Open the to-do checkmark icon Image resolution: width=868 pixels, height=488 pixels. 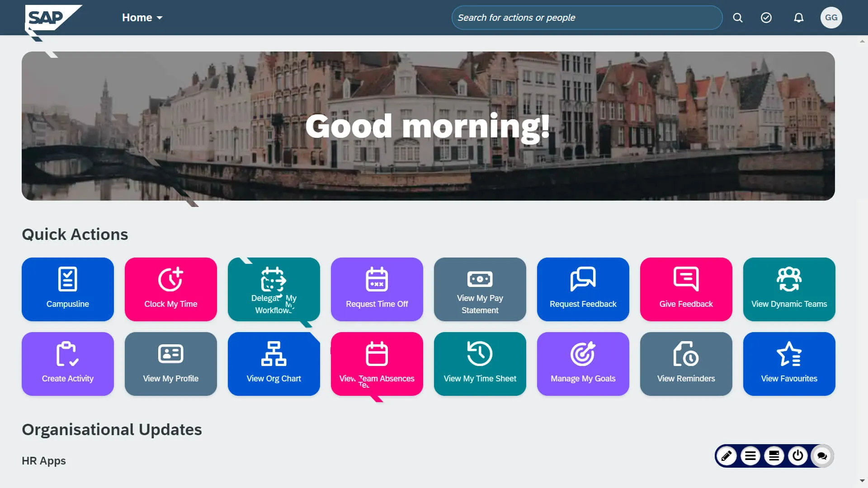[x=766, y=18]
